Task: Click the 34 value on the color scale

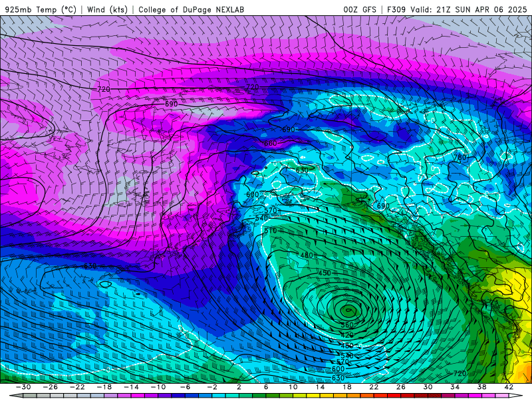Action: click(x=455, y=387)
